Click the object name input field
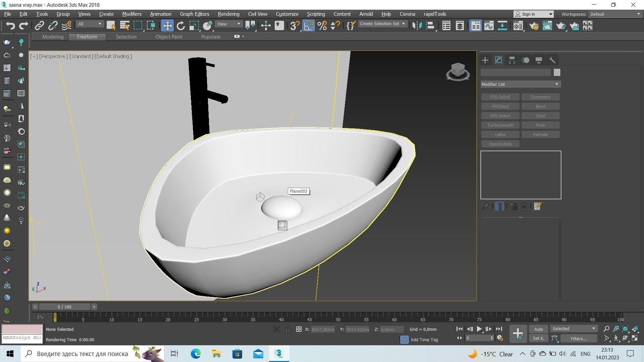The width and height of the screenshot is (644, 362). 516,73
